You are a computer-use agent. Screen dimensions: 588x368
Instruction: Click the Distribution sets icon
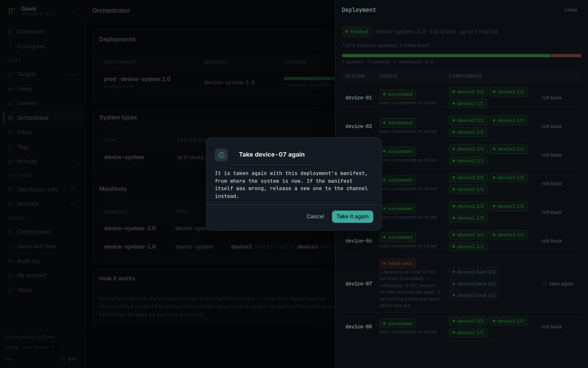[x=10, y=189]
